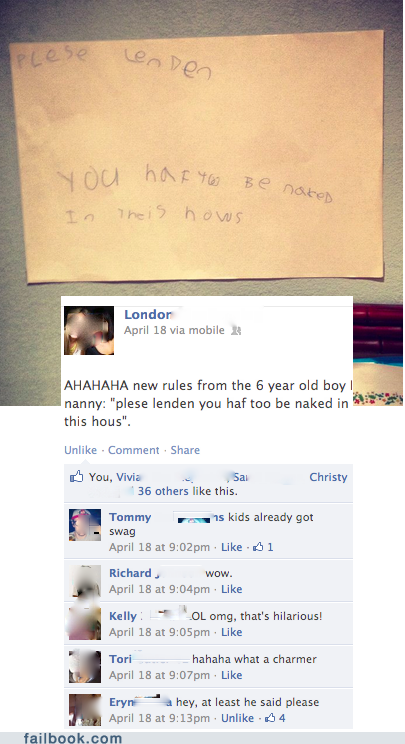Like Richard's 'wow.' comment
Screen dimensions: 405x744
pos(232,589)
